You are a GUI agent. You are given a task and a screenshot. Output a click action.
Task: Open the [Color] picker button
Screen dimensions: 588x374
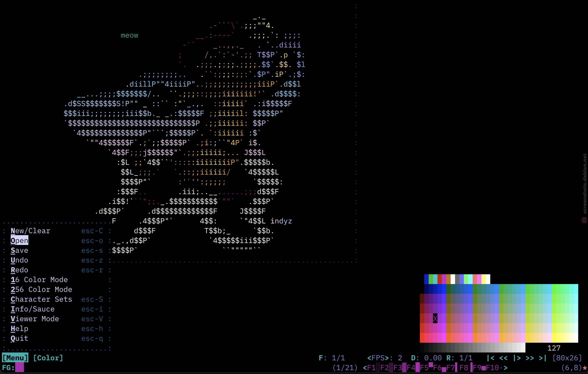(48, 358)
